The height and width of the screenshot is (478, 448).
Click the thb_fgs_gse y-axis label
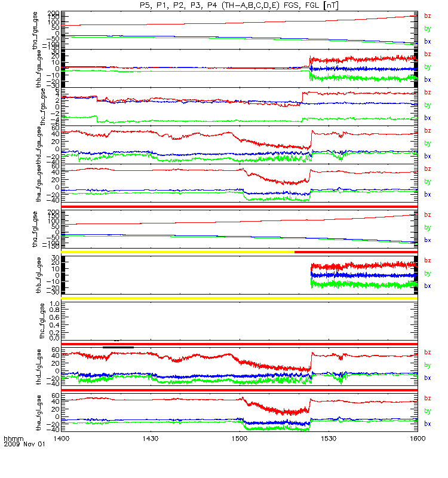point(39,69)
